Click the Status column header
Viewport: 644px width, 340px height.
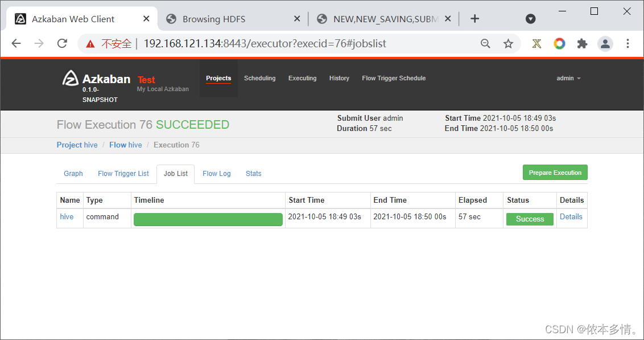[x=530, y=200]
